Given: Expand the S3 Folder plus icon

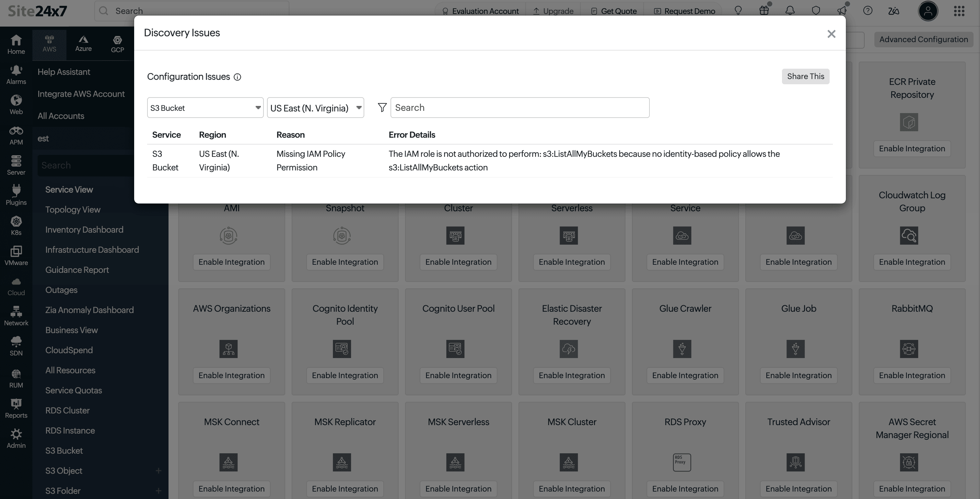Looking at the screenshot, I should (x=158, y=491).
